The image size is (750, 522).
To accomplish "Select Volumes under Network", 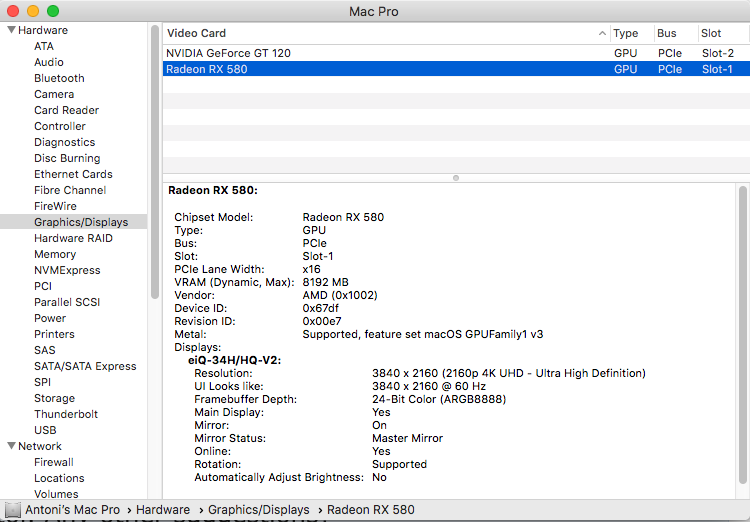I will 56,494.
